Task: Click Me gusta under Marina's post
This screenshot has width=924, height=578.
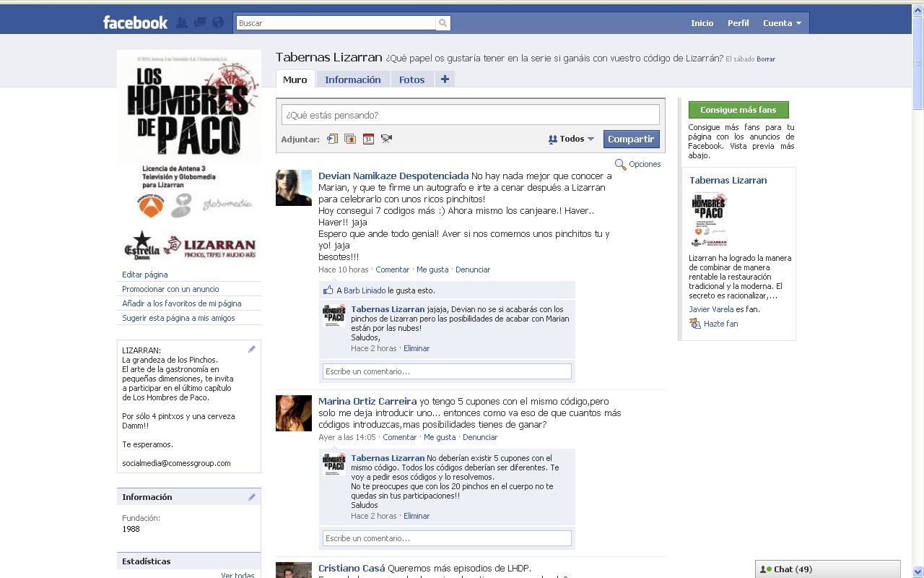Action: (440, 437)
